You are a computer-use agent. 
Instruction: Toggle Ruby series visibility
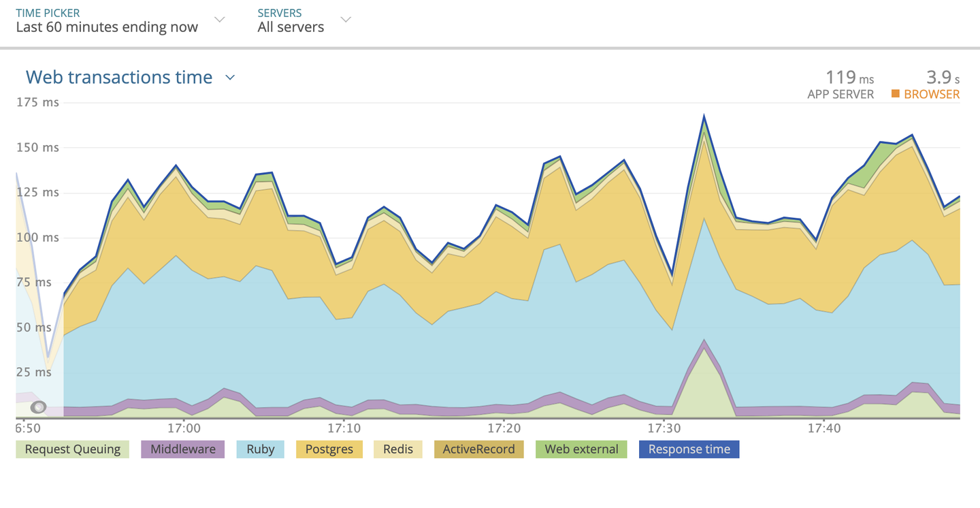coord(260,449)
